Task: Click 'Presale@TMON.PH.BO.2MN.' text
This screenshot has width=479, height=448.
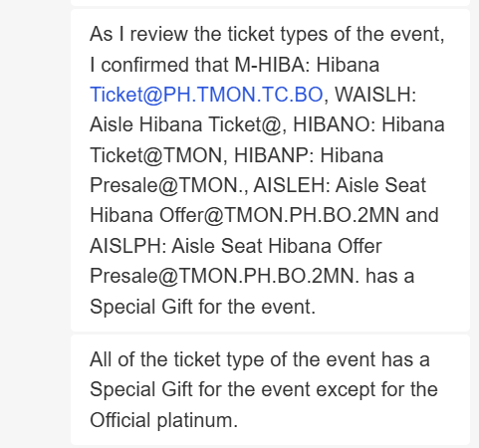Action: tap(225, 276)
